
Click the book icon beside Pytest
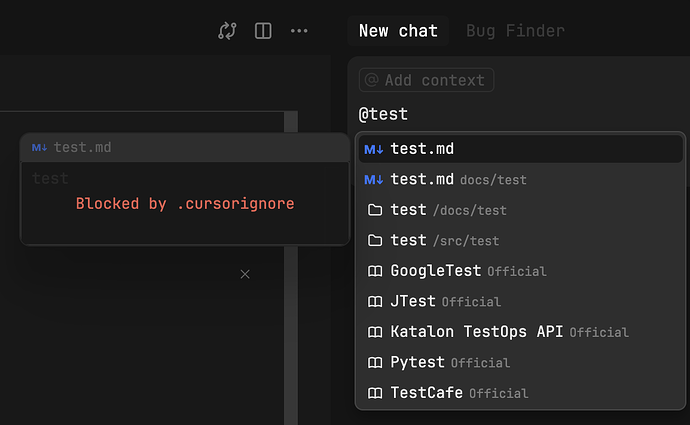(x=375, y=362)
